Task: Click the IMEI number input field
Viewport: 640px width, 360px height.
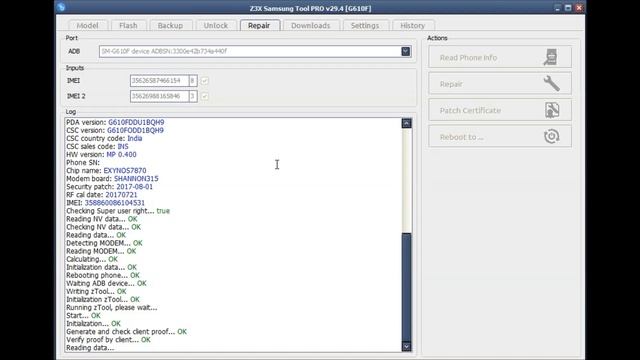Action: [x=159, y=81]
